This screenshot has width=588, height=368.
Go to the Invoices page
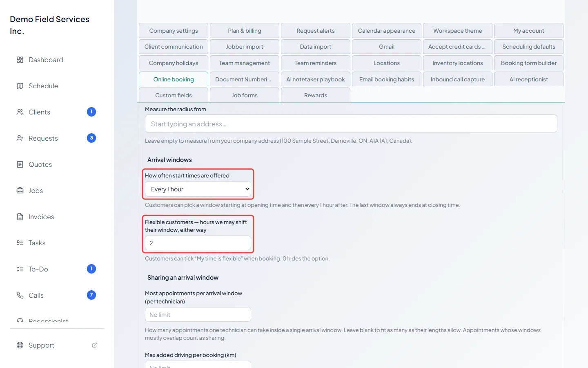click(57, 217)
